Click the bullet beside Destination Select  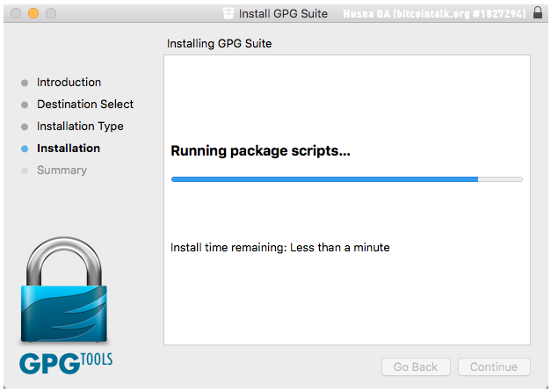25,105
